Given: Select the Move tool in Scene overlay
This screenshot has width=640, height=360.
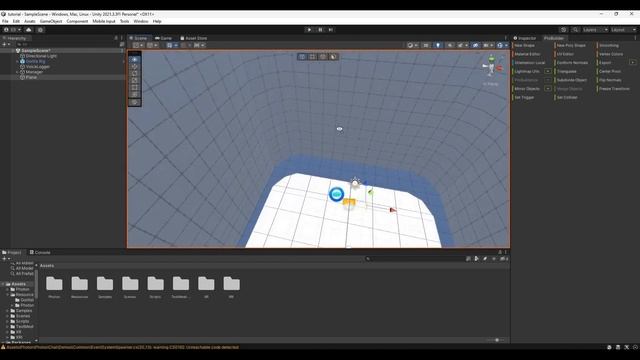Looking at the screenshot, I should click(135, 67).
